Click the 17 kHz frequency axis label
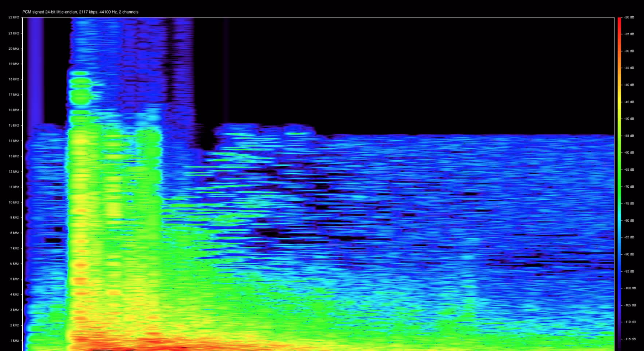Viewport: 644px width, 351px height. (14, 95)
